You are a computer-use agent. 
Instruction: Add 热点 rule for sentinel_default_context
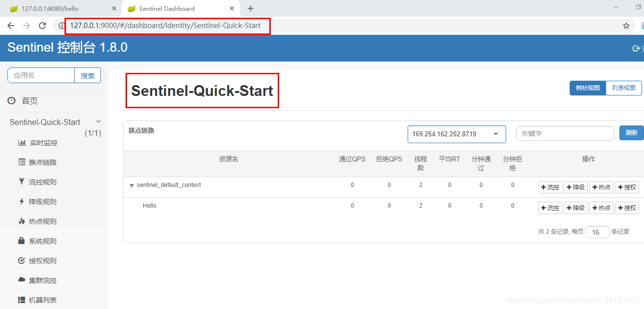click(601, 187)
